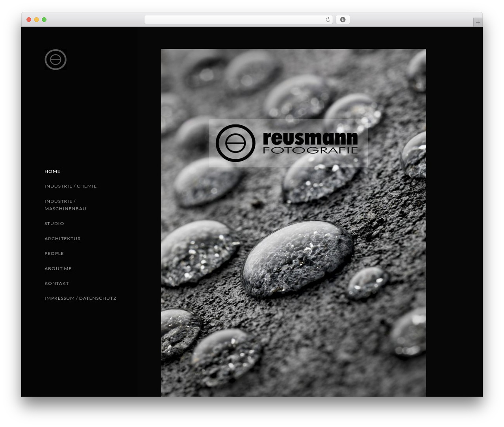Go to the Home menu item

pyautogui.click(x=52, y=171)
